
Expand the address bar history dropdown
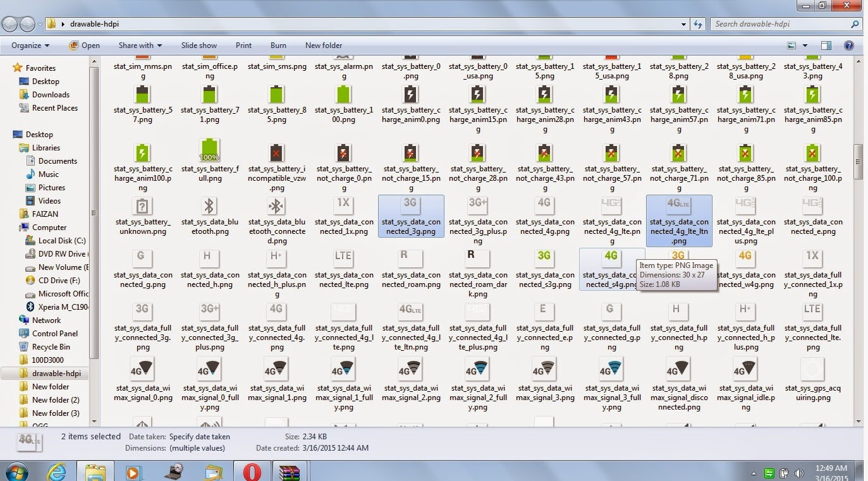tap(684, 24)
